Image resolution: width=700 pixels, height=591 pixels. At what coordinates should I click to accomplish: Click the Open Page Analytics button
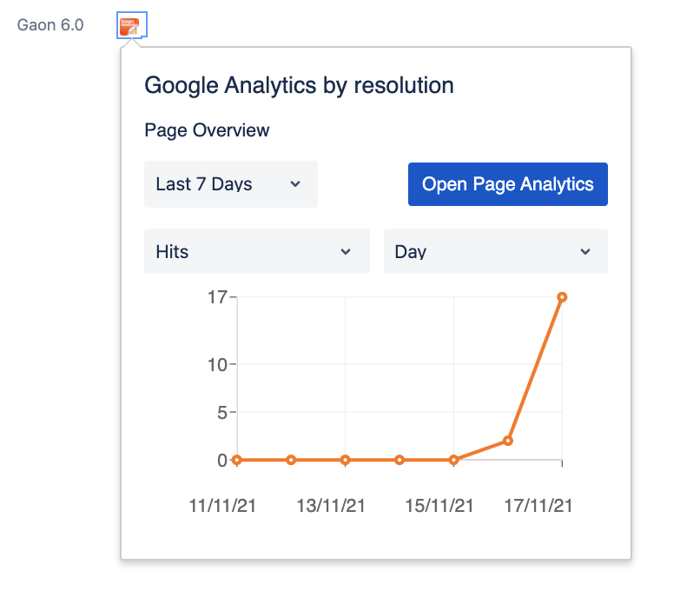tap(507, 184)
